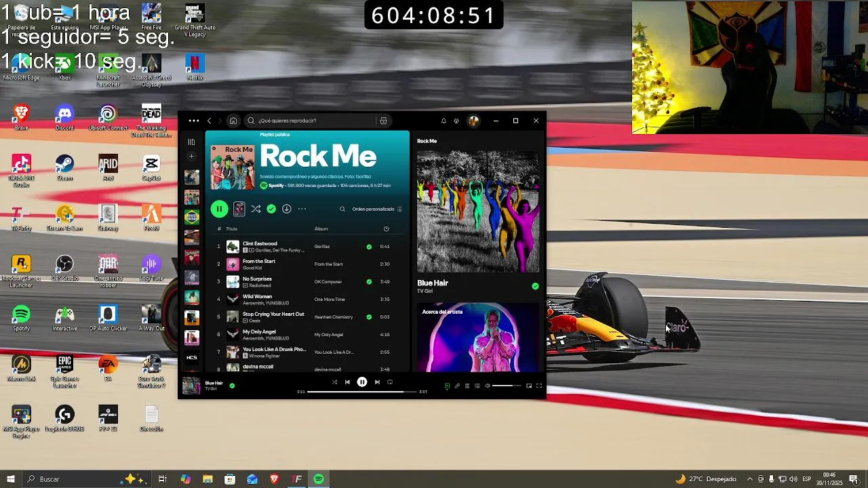Create a new playlist with plus icon
Screen dimensions: 868x488
pos(191,156)
